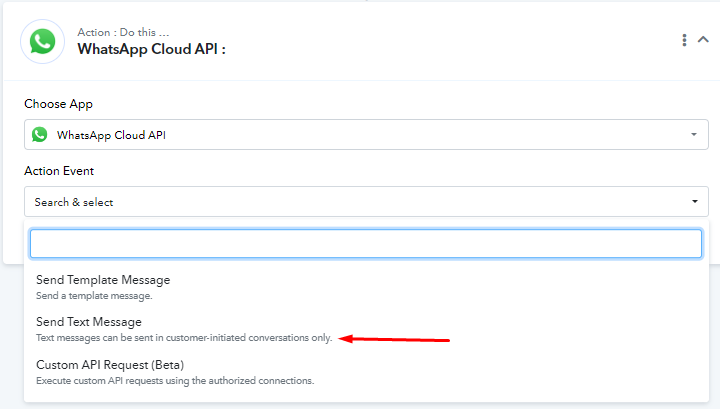Click 'Text messages can be sent' description text
The image size is (720, 409).
[x=184, y=338]
